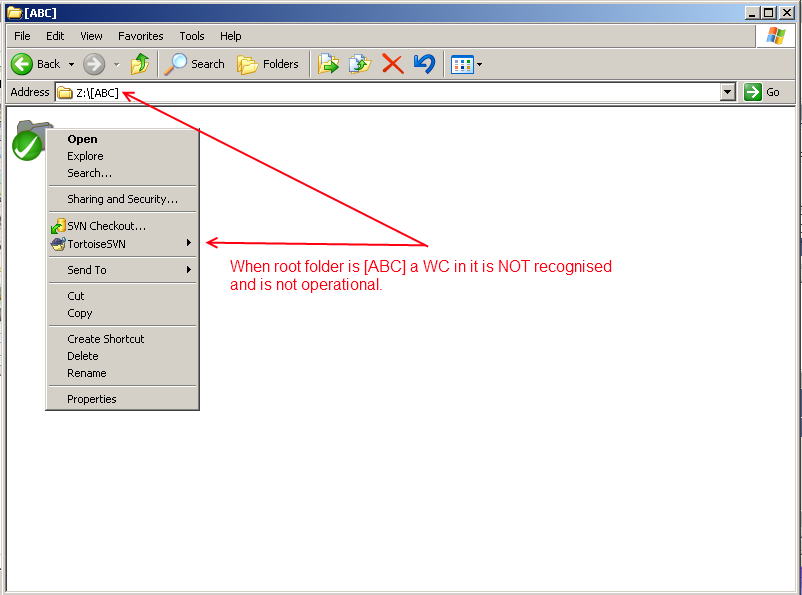Click the Windows flag logo
802x595 pixels.
775,36
